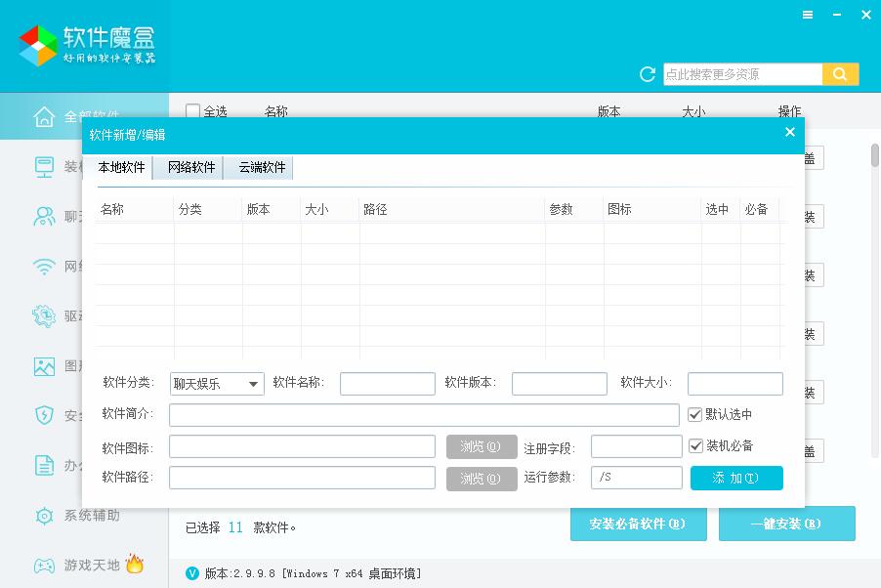Click the home icon for 全部软件
881x588 pixels.
pos(44,117)
